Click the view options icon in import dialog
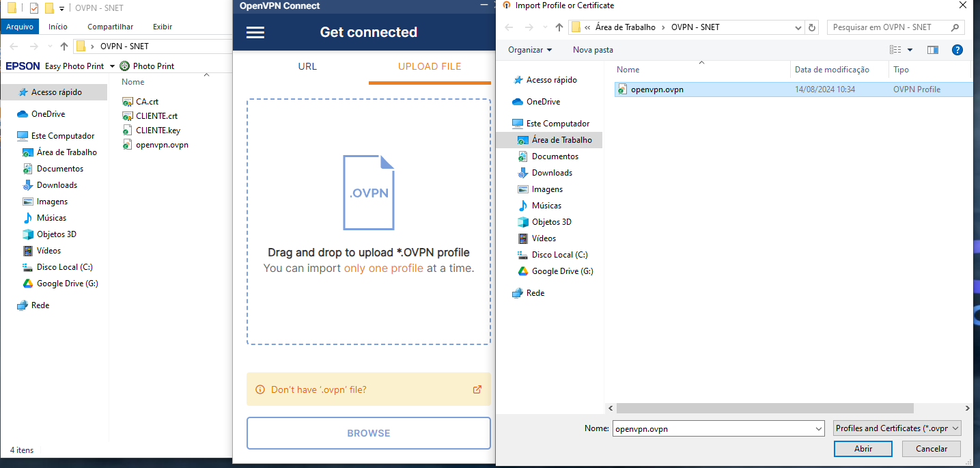This screenshot has height=468, width=980. coord(896,50)
